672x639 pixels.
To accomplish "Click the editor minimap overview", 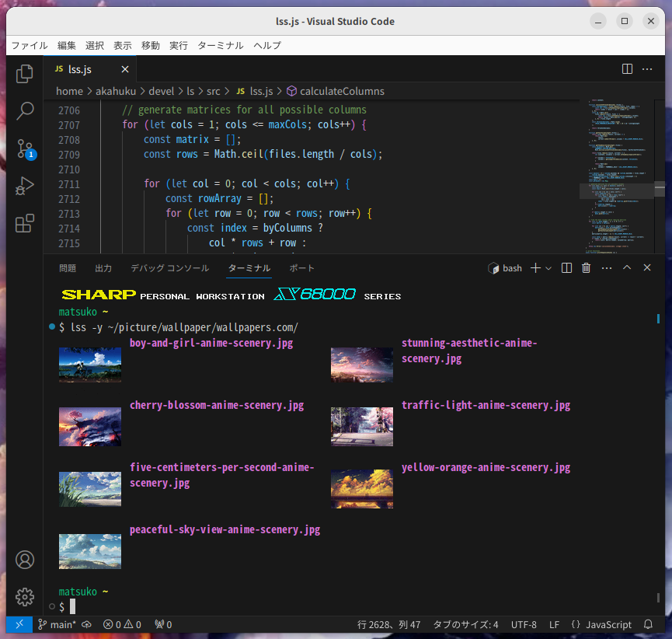I will click(x=617, y=176).
